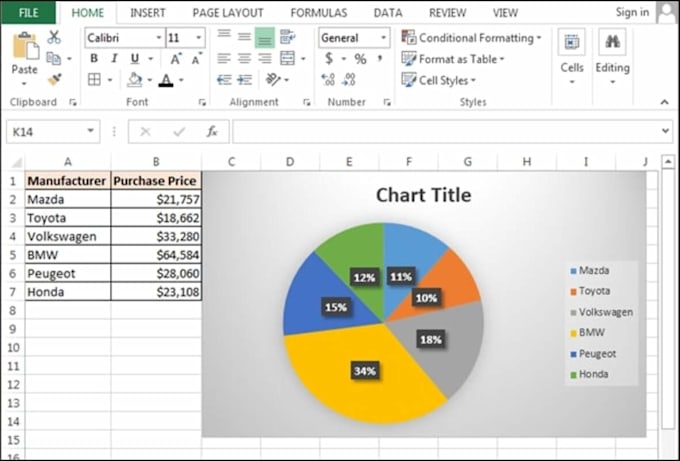Open Fill Color dropdown arrow
Viewport: 680px width, 461px height.
tap(150, 80)
